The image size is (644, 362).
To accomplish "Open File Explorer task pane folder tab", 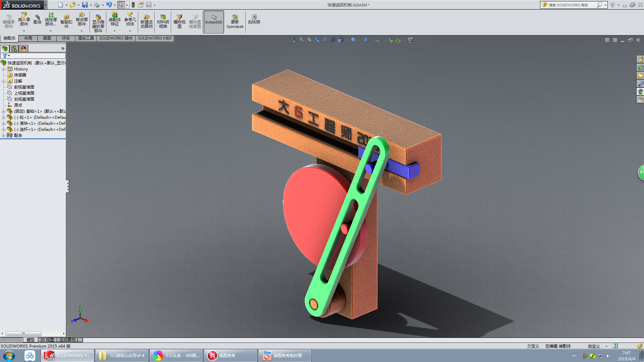I will (x=640, y=75).
